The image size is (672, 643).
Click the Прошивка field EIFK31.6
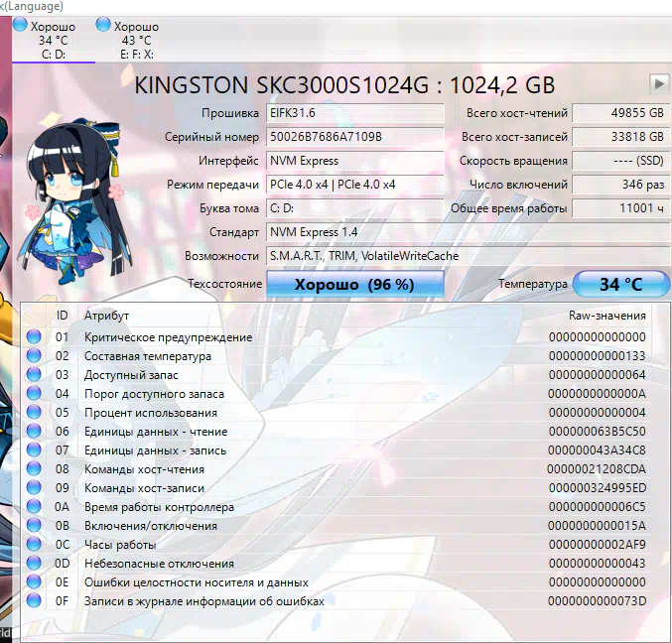click(x=354, y=113)
